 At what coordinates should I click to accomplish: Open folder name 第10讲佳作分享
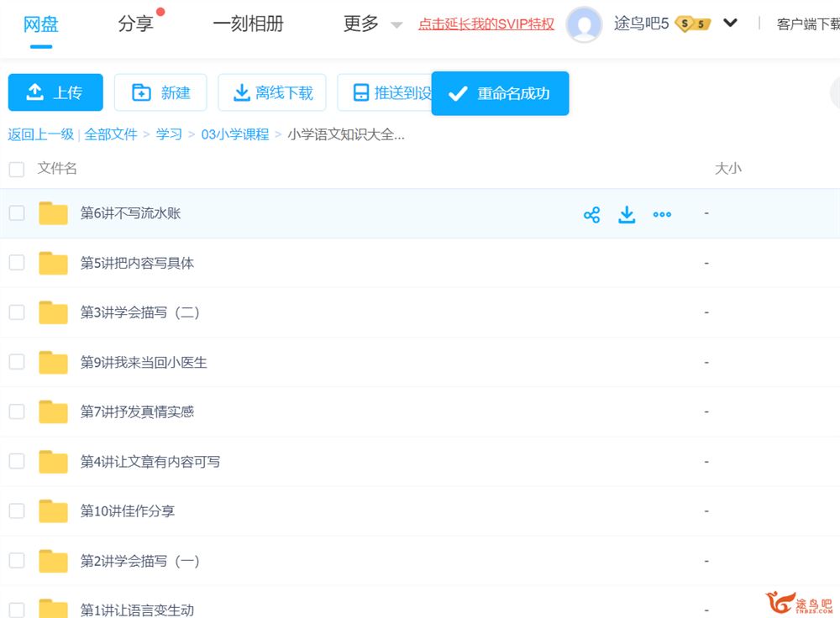tap(128, 511)
